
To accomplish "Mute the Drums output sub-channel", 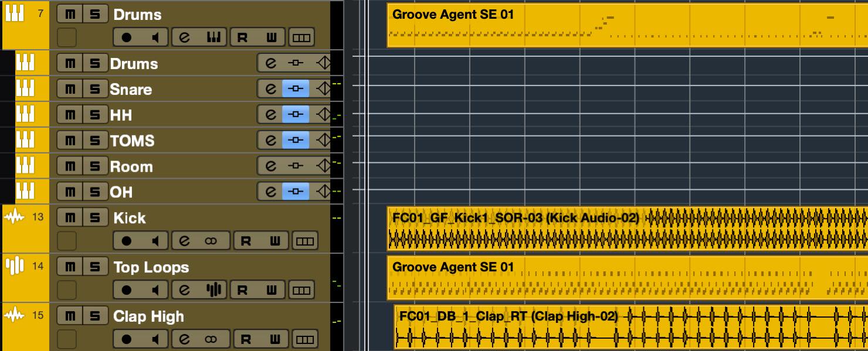I will pos(70,63).
